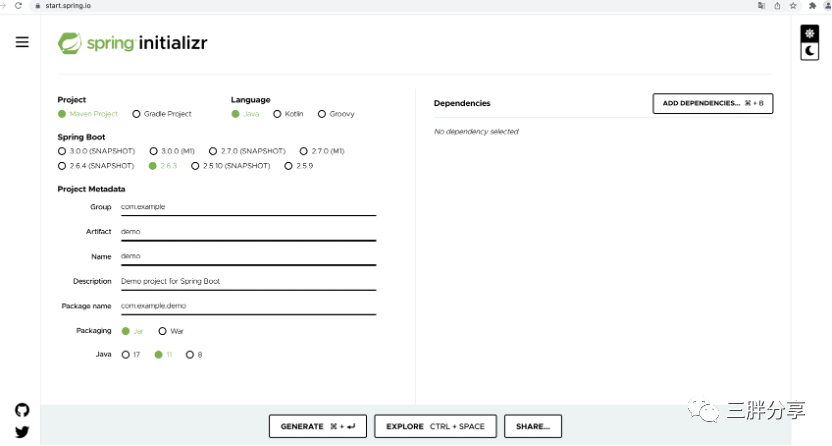Click the Name input field
Screen dimensions: 832x446
click(248, 257)
